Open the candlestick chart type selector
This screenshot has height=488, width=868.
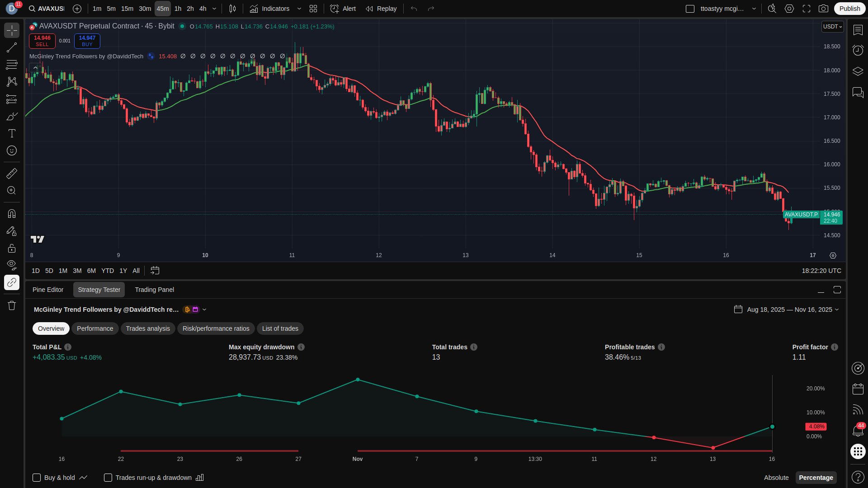(x=232, y=9)
